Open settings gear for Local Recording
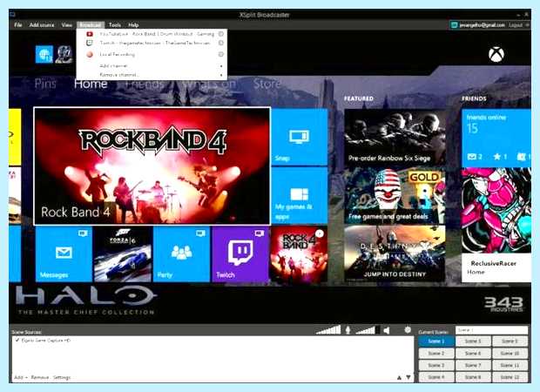 point(221,54)
